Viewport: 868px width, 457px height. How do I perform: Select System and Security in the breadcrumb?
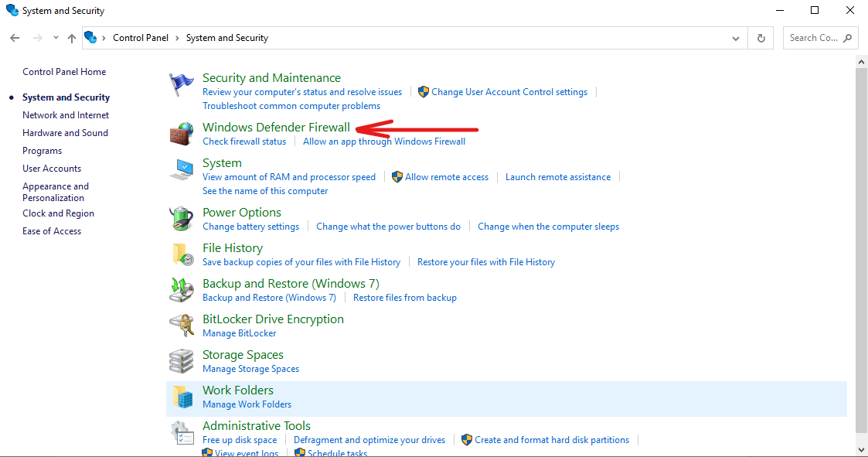pos(227,38)
